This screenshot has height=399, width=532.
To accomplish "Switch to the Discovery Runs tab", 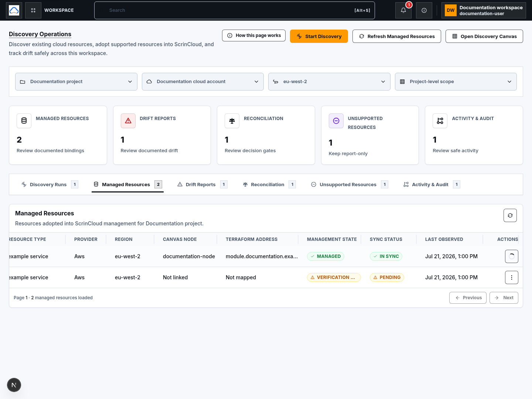I will [49, 184].
